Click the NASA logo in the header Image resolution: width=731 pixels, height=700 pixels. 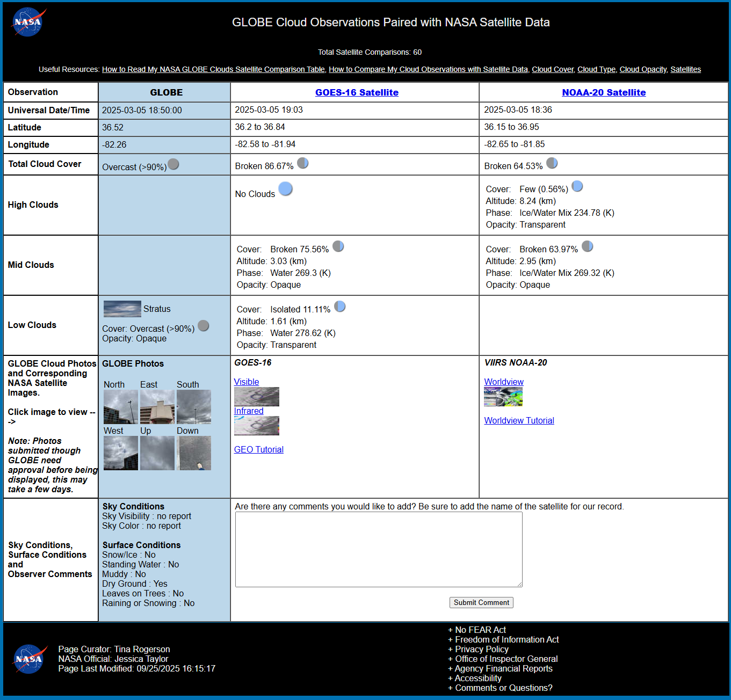pos(28,22)
